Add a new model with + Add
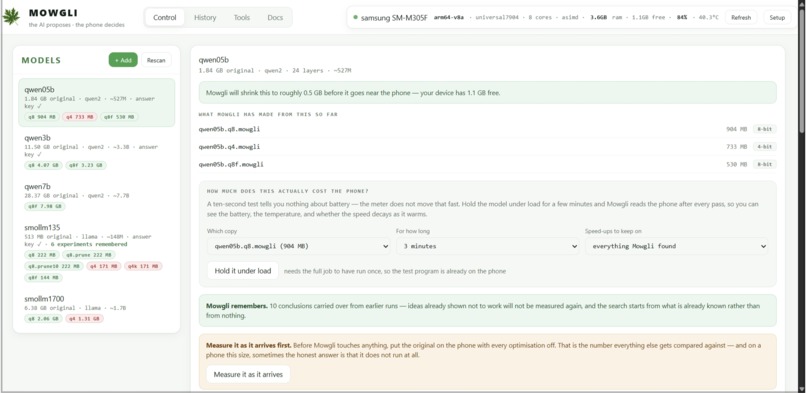 [123, 60]
